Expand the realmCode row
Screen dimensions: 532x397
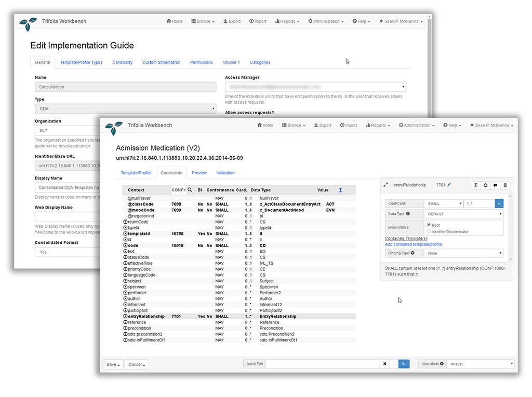pos(125,222)
